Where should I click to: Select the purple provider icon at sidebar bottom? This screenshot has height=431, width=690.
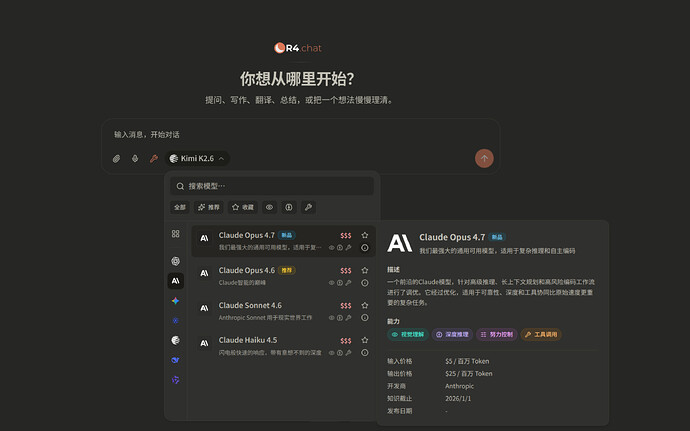[x=176, y=380]
